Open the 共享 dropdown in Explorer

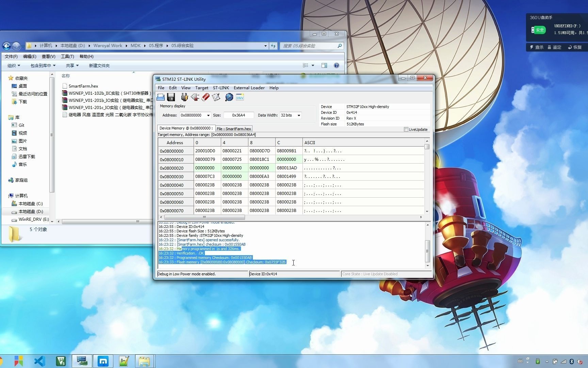(72, 65)
